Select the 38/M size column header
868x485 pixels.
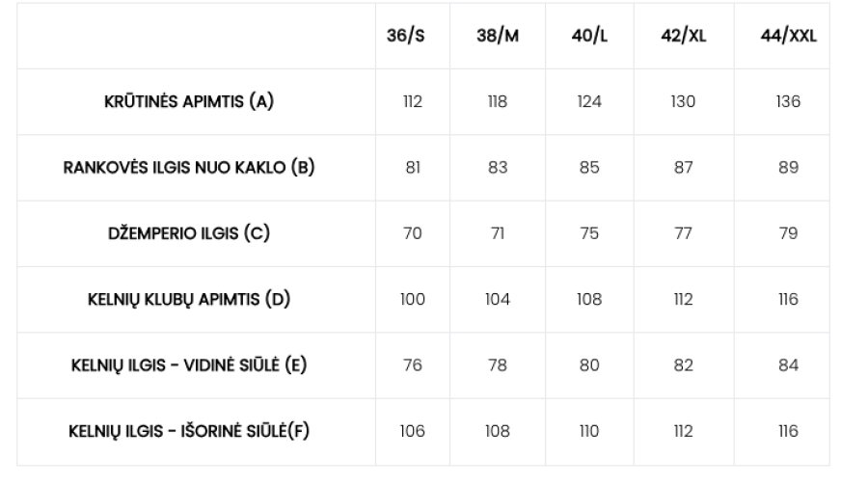(x=499, y=36)
